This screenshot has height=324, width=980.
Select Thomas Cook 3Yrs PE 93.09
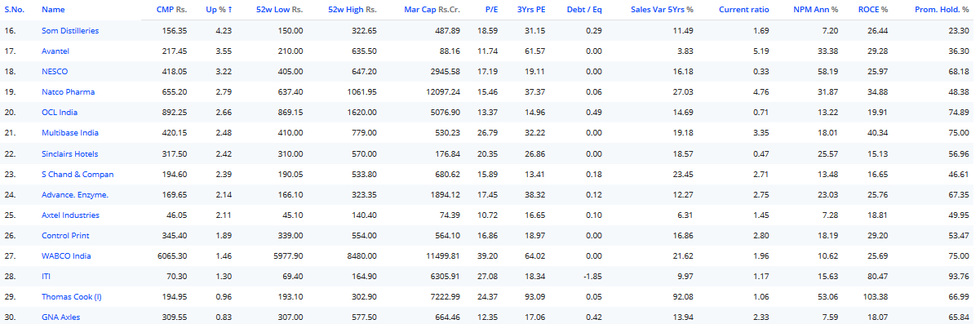click(535, 296)
